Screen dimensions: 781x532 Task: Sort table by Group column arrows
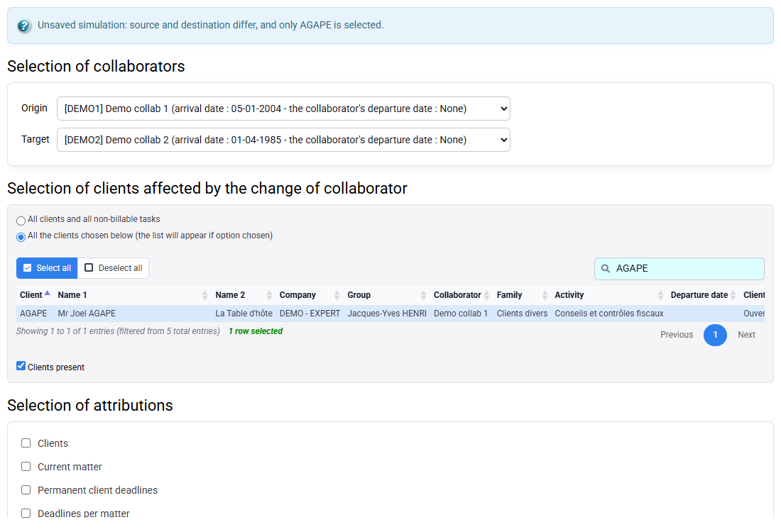pos(423,295)
